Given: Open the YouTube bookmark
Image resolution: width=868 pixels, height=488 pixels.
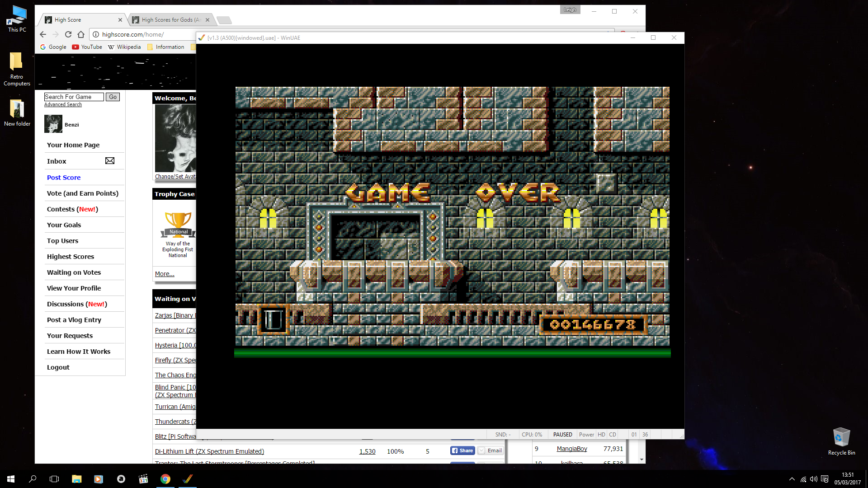Looking at the screenshot, I should (x=87, y=47).
